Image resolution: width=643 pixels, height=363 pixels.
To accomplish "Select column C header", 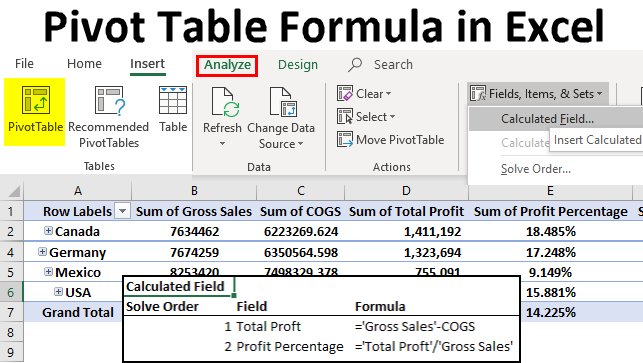I will click(301, 191).
